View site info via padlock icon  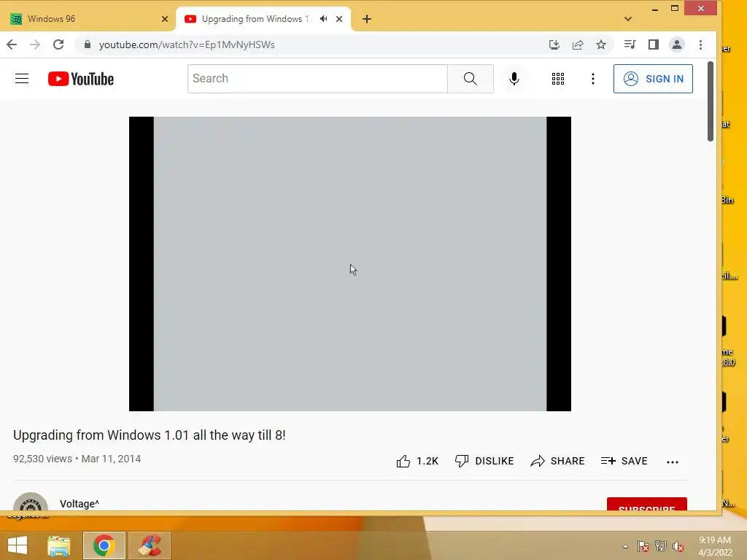[88, 44]
